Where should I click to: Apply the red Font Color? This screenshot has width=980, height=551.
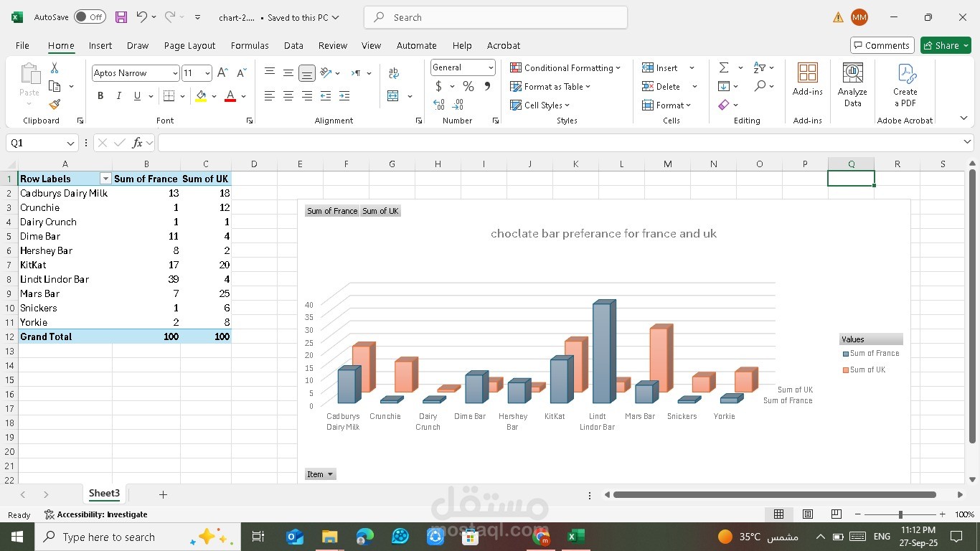tap(230, 96)
